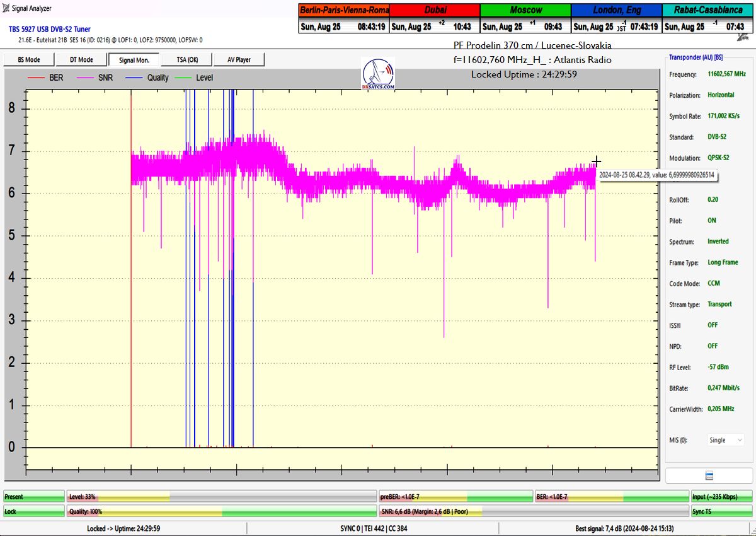Open the MIS Single dropdown

726,440
